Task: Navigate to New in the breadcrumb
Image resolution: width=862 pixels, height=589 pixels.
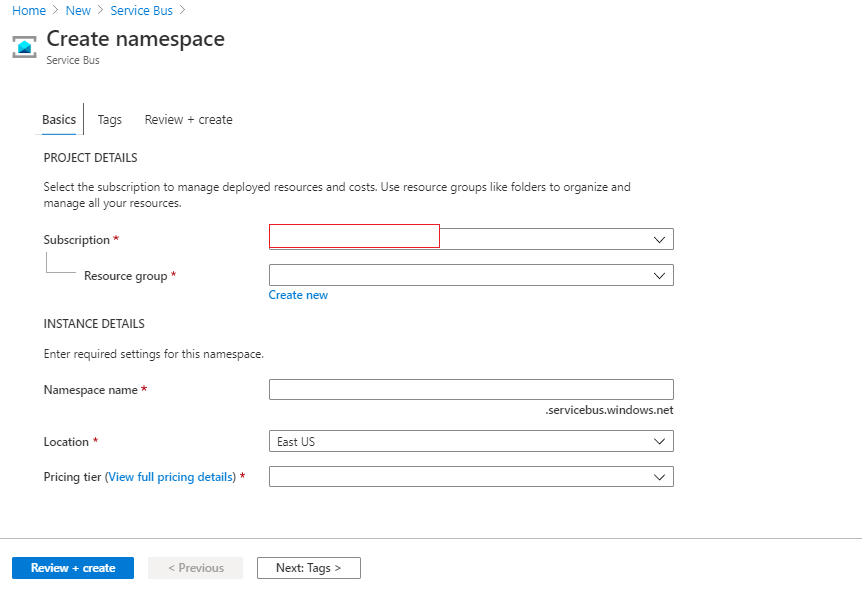Action: (78, 10)
